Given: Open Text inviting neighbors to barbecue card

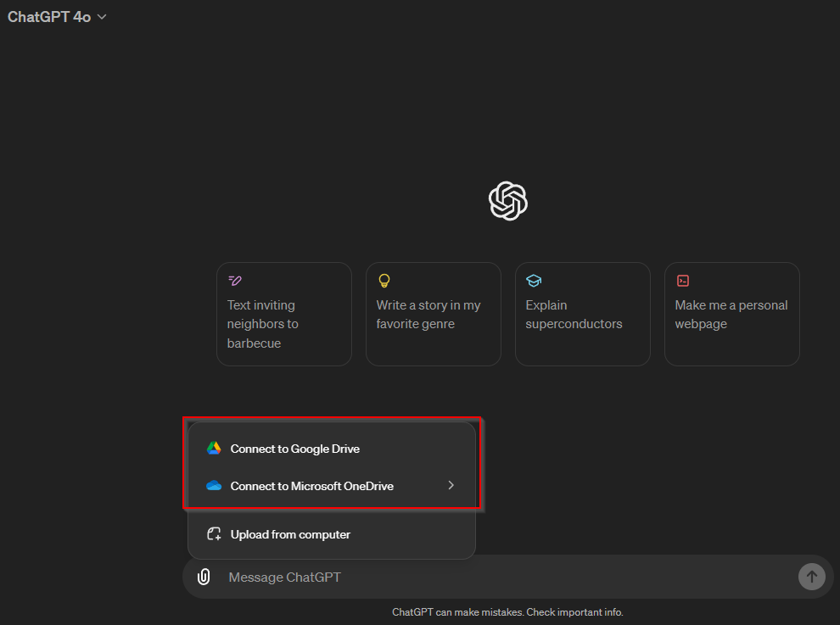Looking at the screenshot, I should (x=284, y=315).
